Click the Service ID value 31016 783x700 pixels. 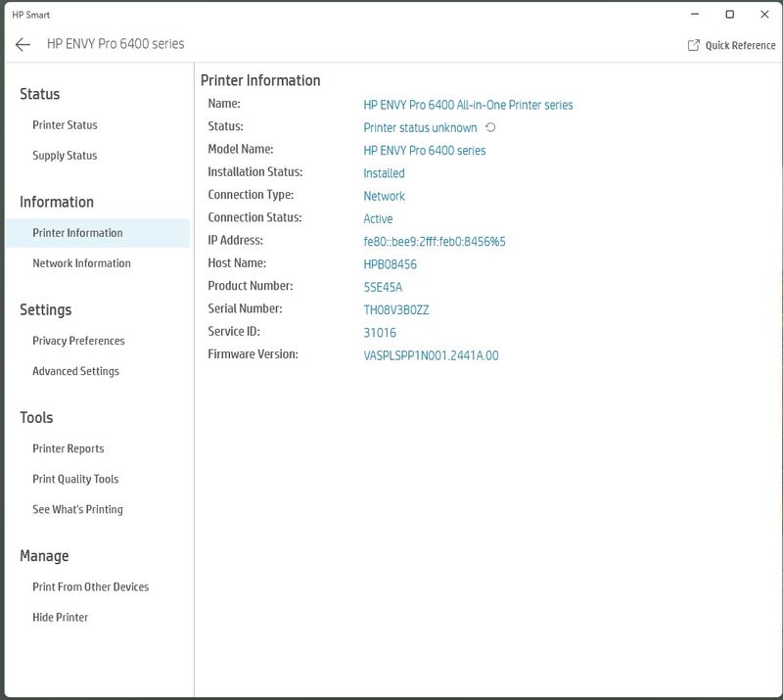380,333
